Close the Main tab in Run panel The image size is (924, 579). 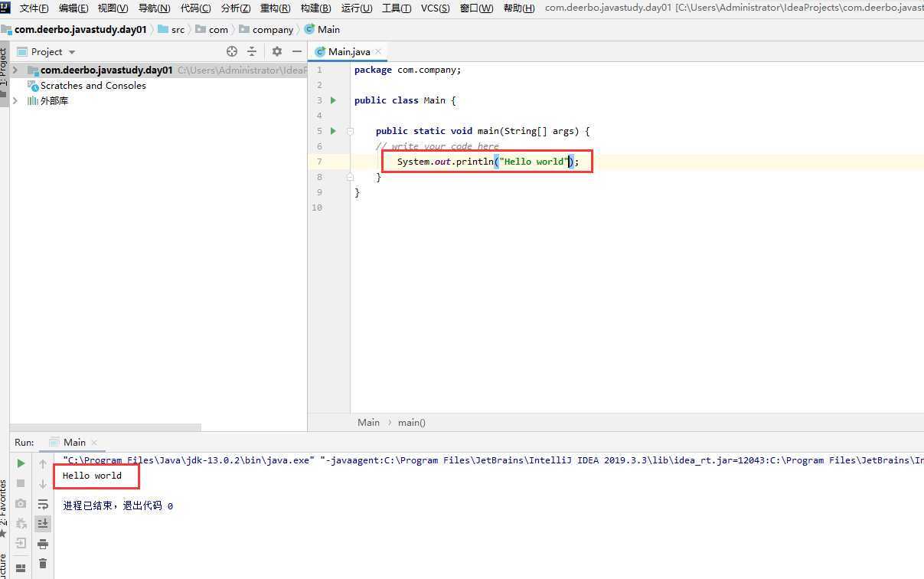click(94, 443)
